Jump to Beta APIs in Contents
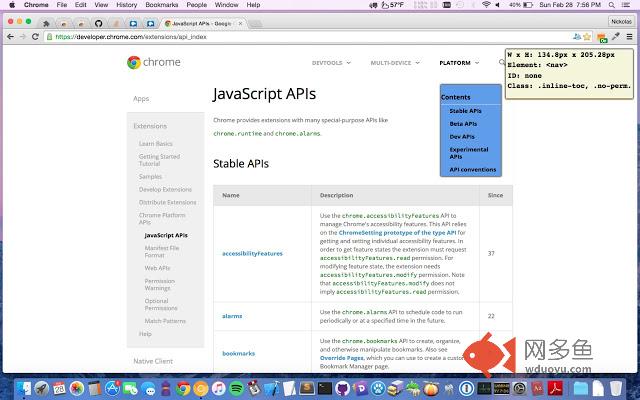This screenshot has height=400, width=640. 463,123
